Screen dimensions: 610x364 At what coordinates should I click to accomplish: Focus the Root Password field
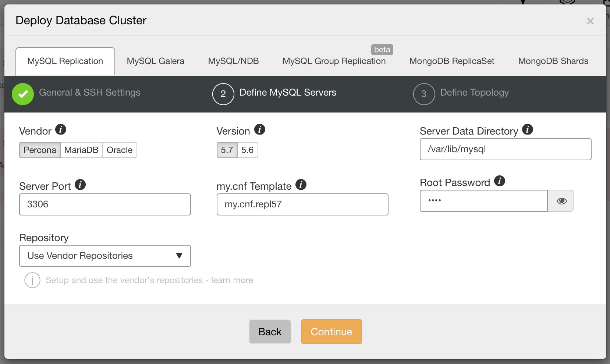484,201
